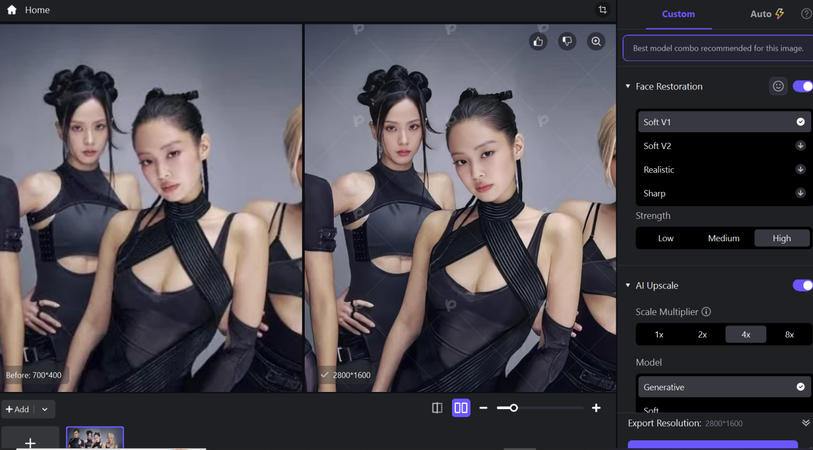Give thumbs down feedback on result
This screenshot has width=813, height=450.
pyautogui.click(x=567, y=41)
